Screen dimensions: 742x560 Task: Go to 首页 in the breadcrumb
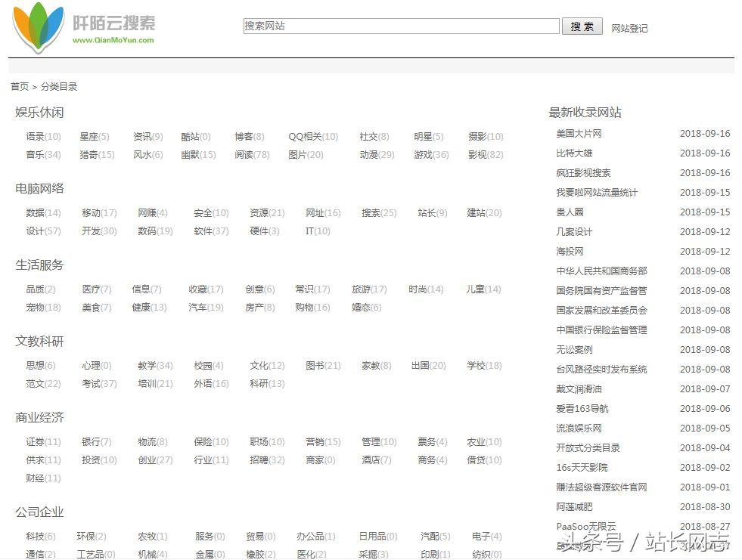coord(20,87)
